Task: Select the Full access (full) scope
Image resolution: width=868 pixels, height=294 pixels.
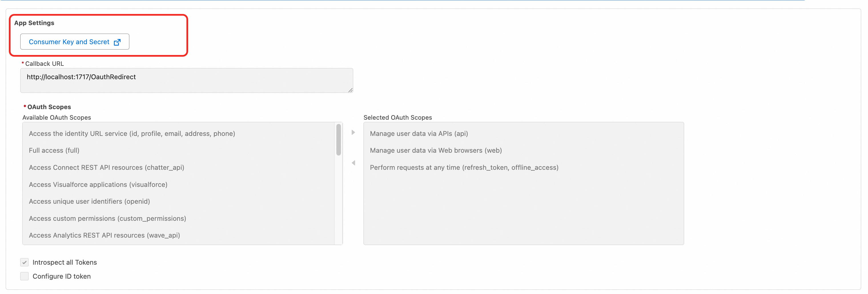Action: [x=54, y=150]
